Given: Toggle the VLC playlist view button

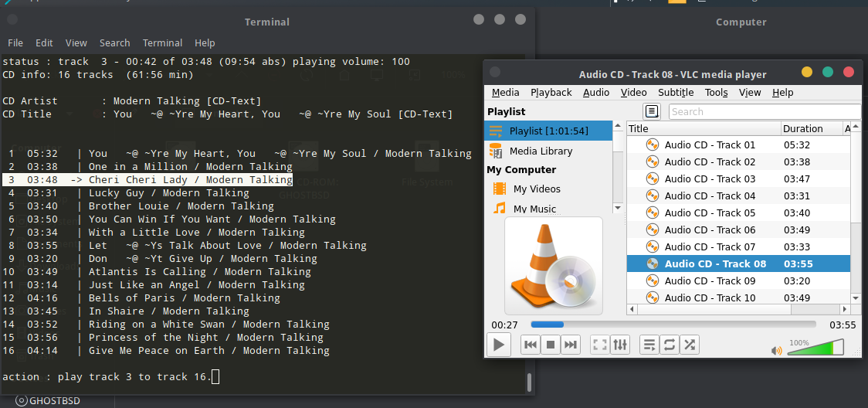Looking at the screenshot, I should 649,345.
